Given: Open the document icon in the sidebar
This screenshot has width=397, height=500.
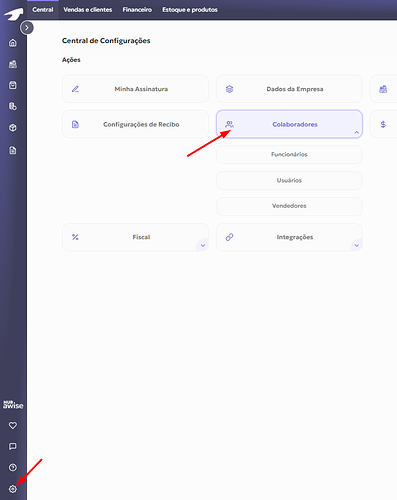Looking at the screenshot, I should pos(13,150).
